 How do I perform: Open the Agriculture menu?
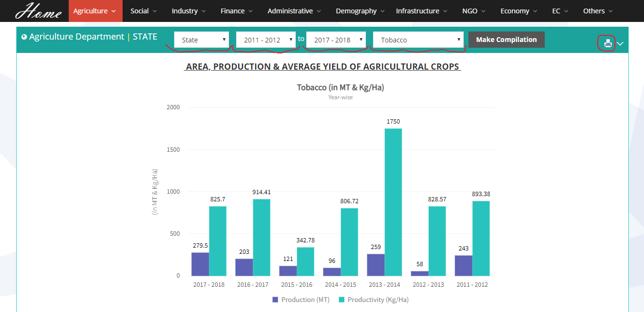coord(95,11)
